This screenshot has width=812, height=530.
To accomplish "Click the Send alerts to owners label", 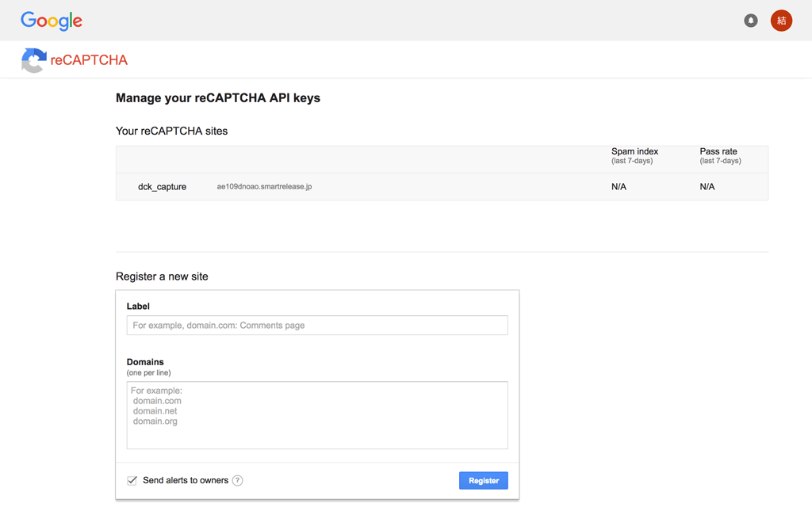I will coord(186,480).
